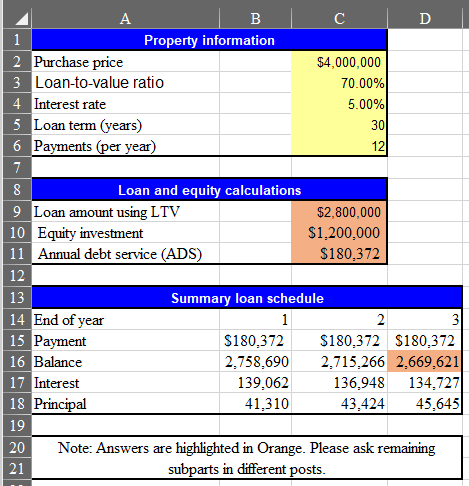Image resolution: width=469 pixels, height=486 pixels.
Task: Click the 70.00% cell
Action: (x=339, y=83)
